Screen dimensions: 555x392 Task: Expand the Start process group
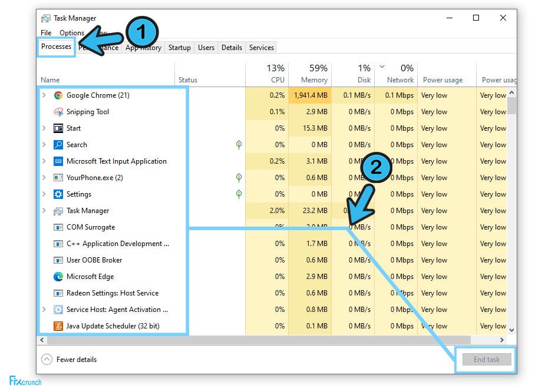click(x=44, y=128)
